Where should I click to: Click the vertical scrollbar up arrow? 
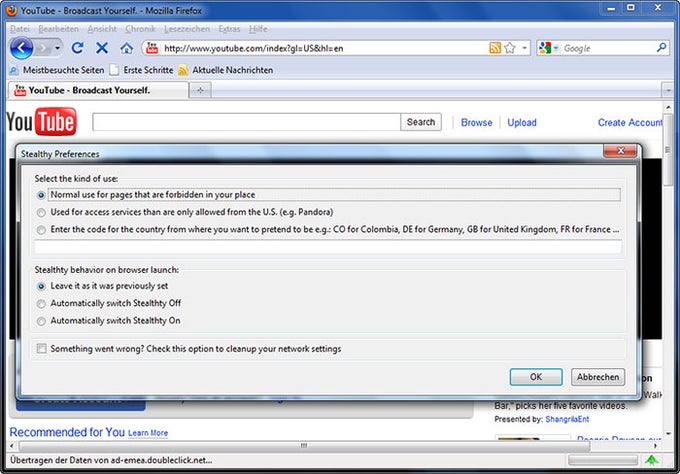(x=668, y=107)
